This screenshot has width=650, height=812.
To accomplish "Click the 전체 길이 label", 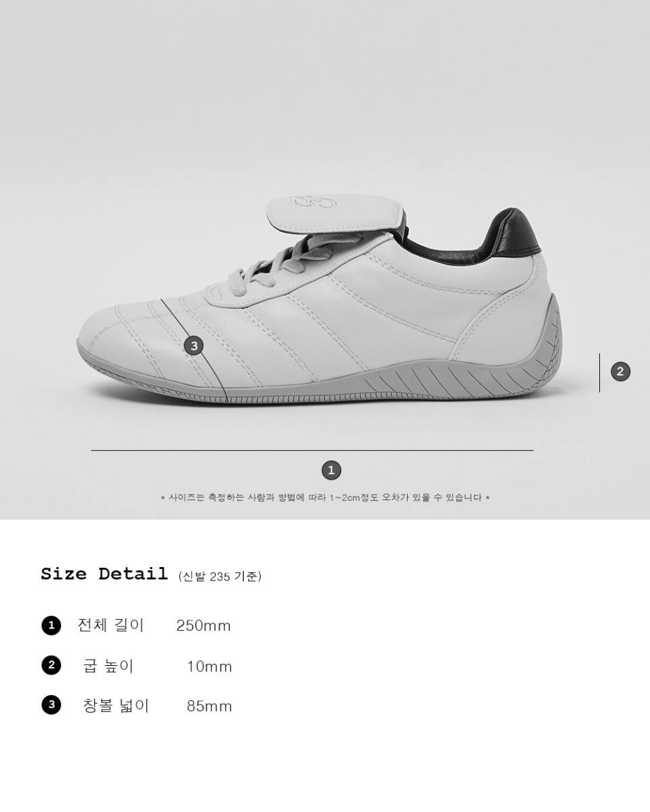I will [x=111, y=625].
